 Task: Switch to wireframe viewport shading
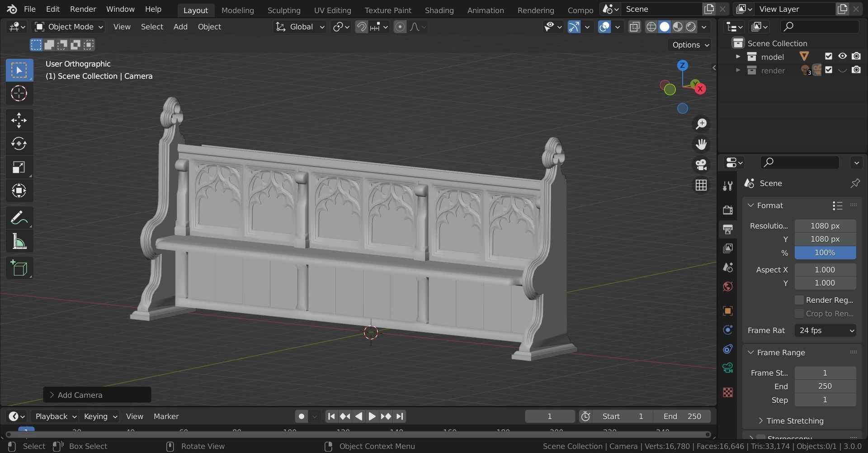pos(651,27)
